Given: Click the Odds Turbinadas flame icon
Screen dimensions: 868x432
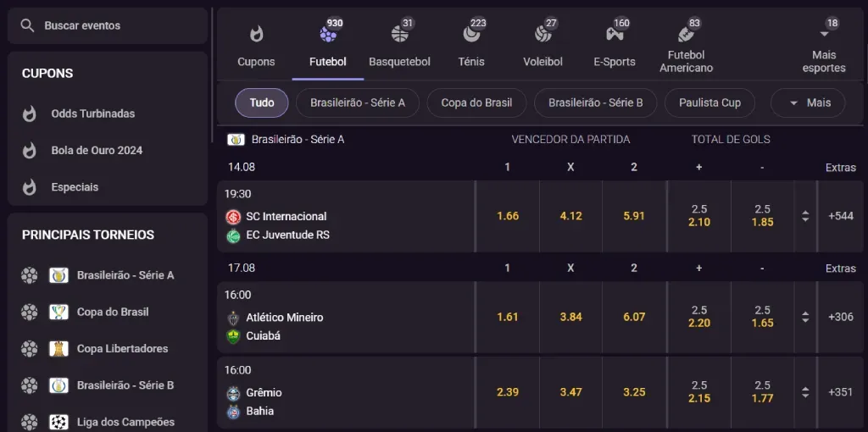Looking at the screenshot, I should pyautogui.click(x=30, y=114).
